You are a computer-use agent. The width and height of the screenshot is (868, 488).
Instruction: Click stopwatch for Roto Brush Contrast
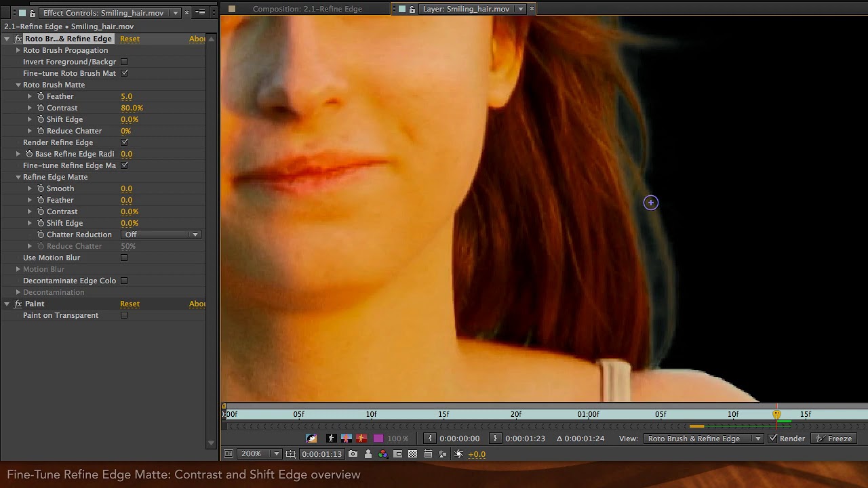41,108
